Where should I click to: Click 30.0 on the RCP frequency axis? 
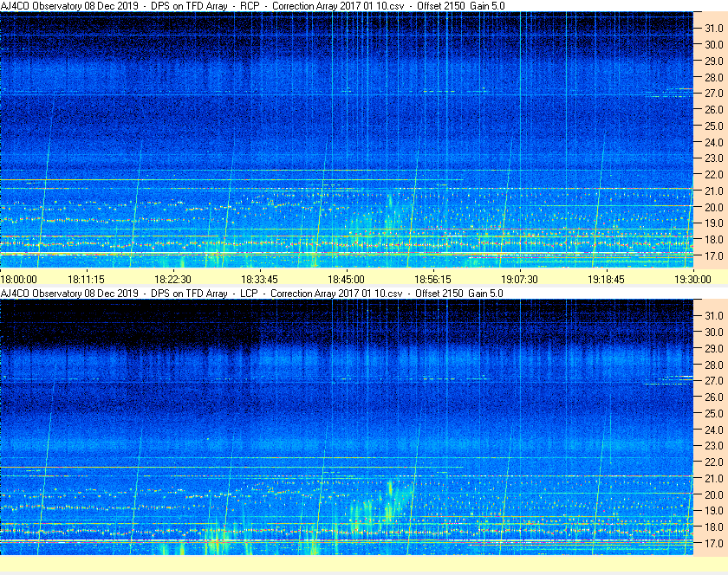coord(714,44)
